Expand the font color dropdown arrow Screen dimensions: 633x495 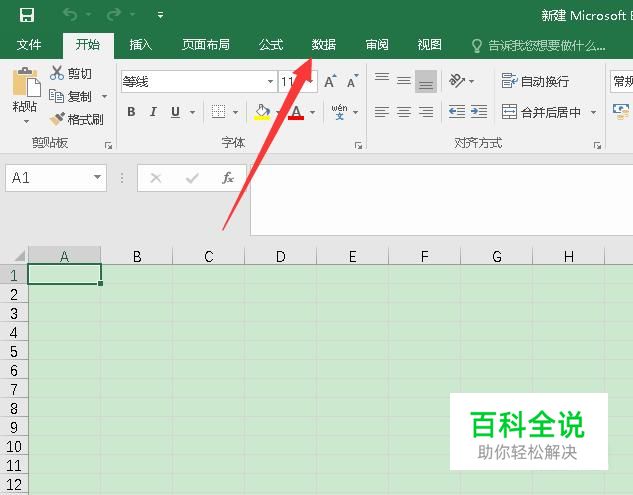pyautogui.click(x=313, y=112)
